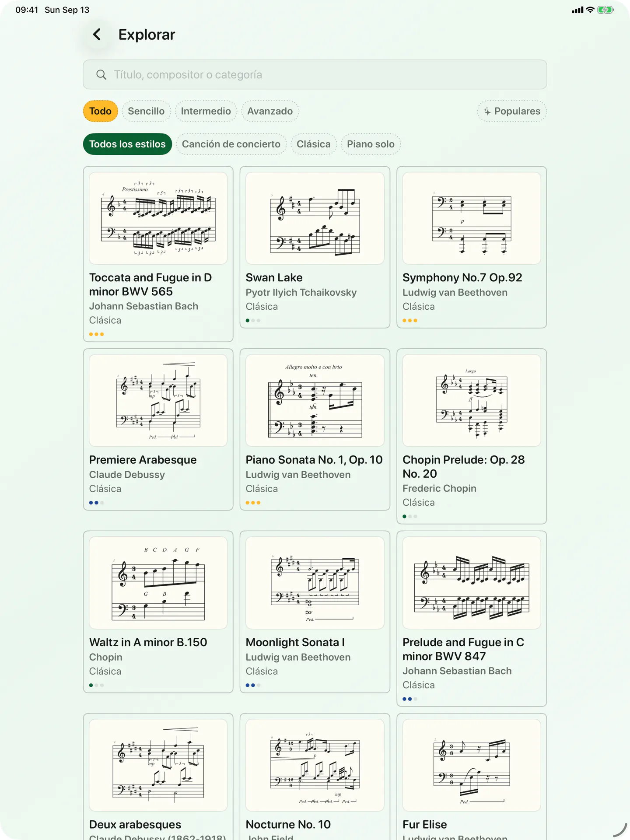Open Chopin Prelude Op. 28 thumbnail
Image resolution: width=630 pixels, height=840 pixels.
point(472,400)
